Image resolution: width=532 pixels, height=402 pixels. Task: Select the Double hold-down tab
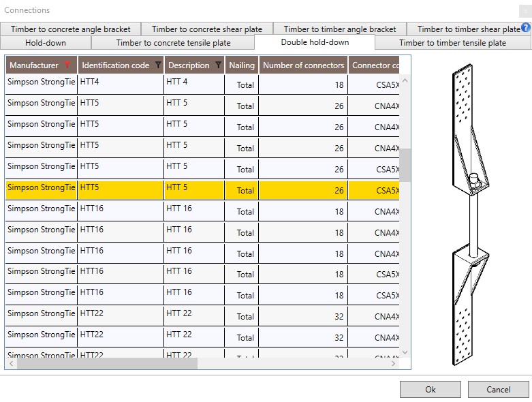[x=315, y=42]
